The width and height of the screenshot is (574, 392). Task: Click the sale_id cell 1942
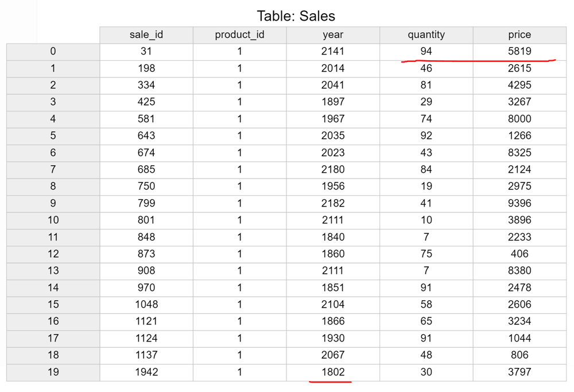click(146, 372)
